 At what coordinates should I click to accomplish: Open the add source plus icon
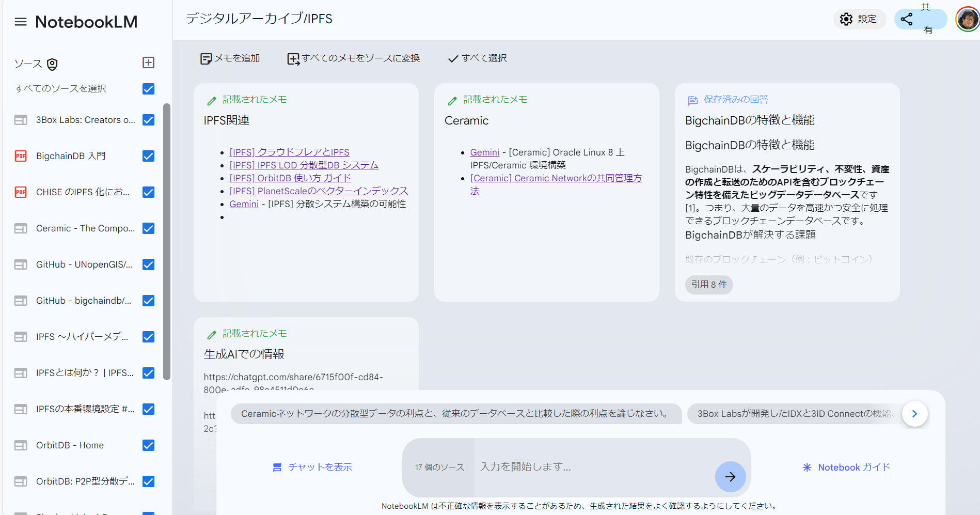148,62
